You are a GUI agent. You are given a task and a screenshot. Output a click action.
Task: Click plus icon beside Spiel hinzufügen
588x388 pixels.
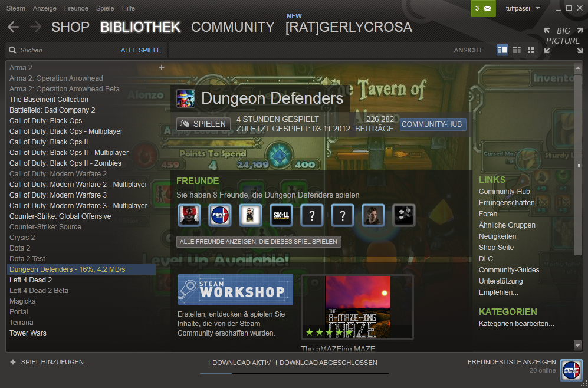point(13,362)
